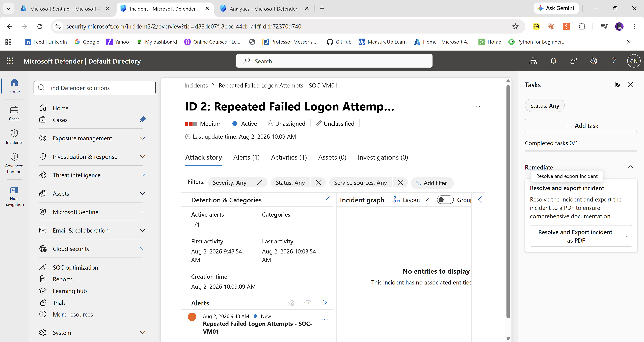Open the Investigations (0) tab
Viewport: 644px width, 342px height.
383,157
